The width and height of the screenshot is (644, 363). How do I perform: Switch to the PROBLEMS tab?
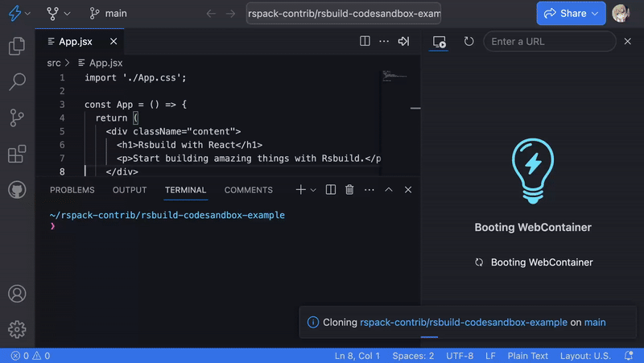[x=72, y=190]
